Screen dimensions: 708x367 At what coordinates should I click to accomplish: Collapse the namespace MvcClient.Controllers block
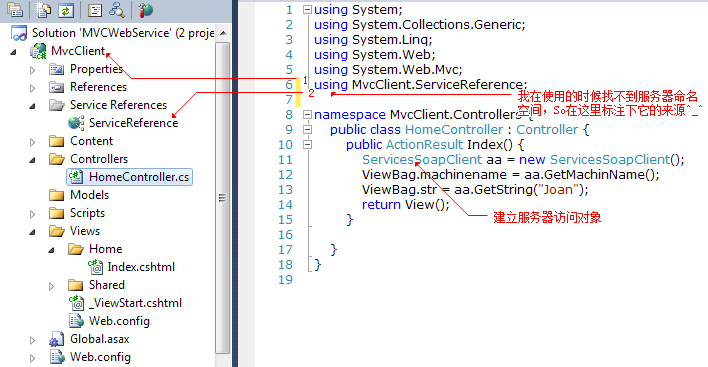click(x=307, y=115)
